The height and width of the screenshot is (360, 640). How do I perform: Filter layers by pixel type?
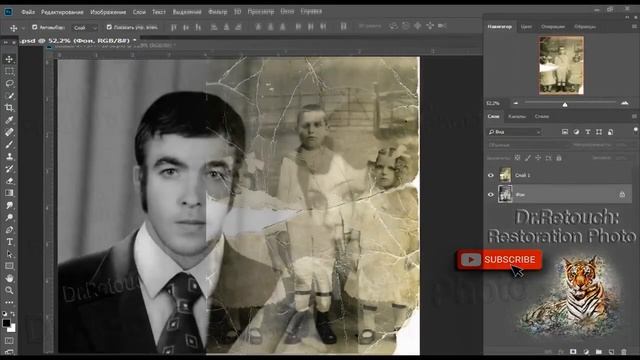click(x=565, y=132)
